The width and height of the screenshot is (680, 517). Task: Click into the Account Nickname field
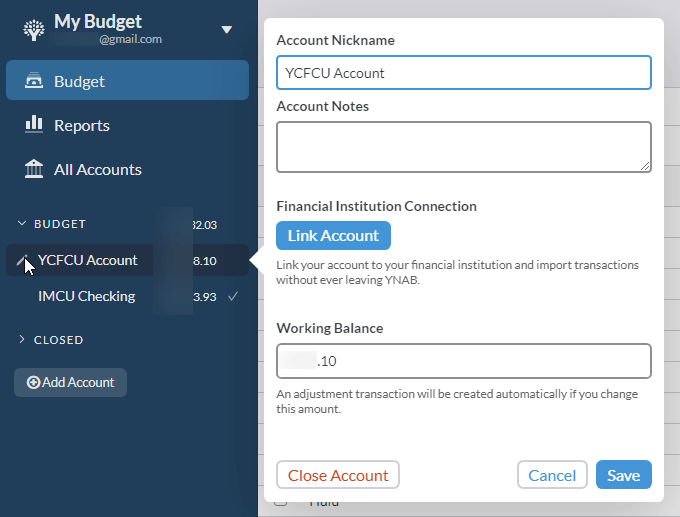[463, 72]
